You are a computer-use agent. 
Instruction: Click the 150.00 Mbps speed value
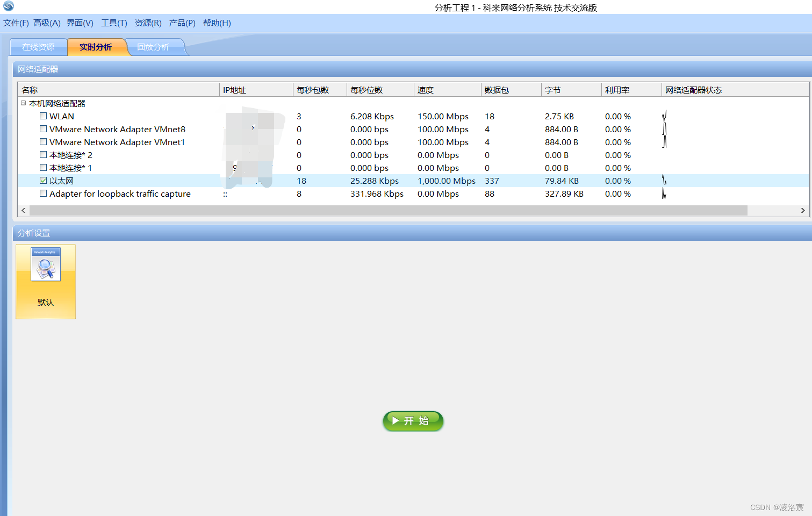click(443, 116)
